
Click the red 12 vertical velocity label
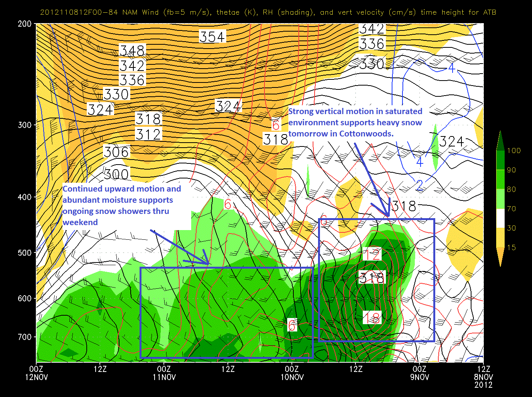click(x=372, y=254)
